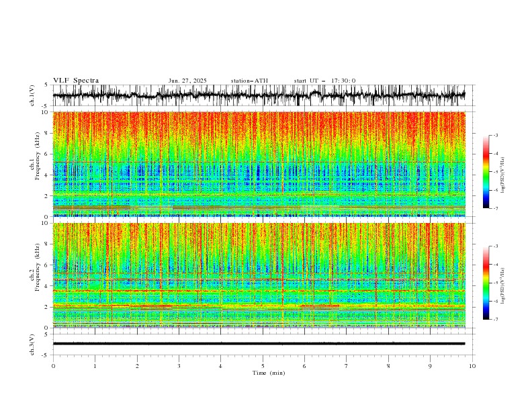Viewport: 532px width, 411px height.
Task: Click the "station=ATH" header label
Action: (249, 81)
